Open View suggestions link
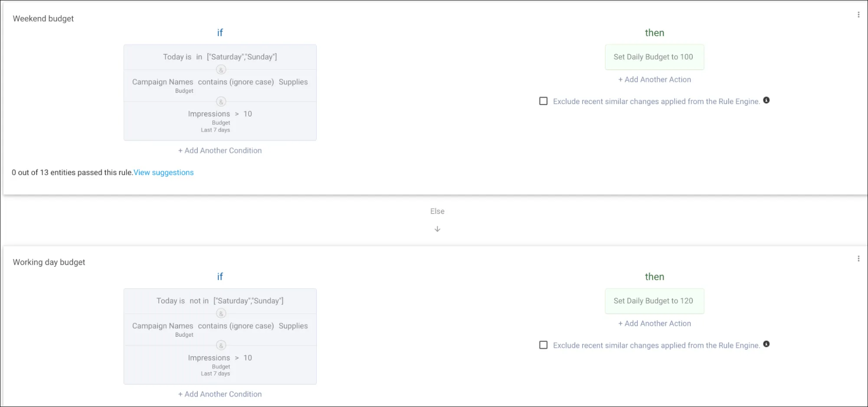Screen dimensions: 868x407 tap(164, 172)
